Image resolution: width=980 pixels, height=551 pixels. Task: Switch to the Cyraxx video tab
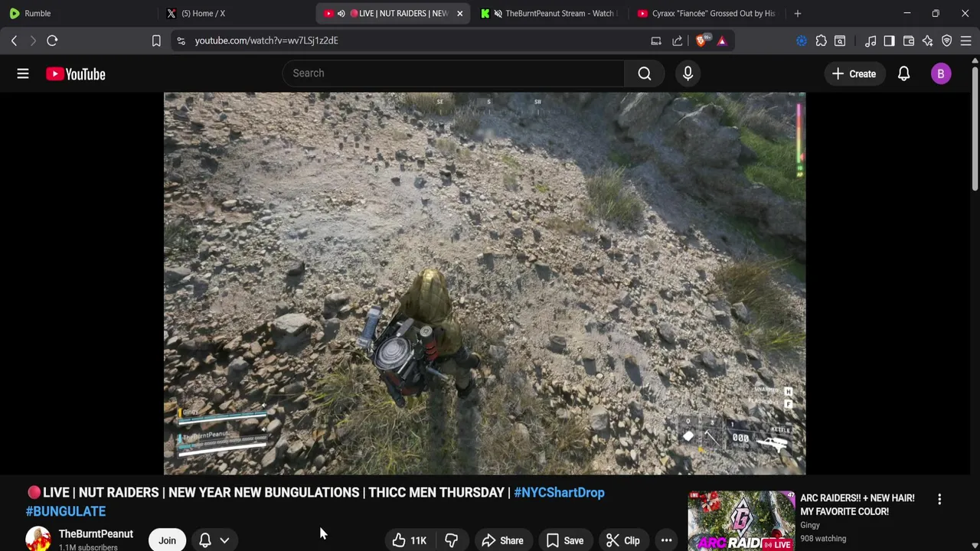pyautogui.click(x=706, y=13)
